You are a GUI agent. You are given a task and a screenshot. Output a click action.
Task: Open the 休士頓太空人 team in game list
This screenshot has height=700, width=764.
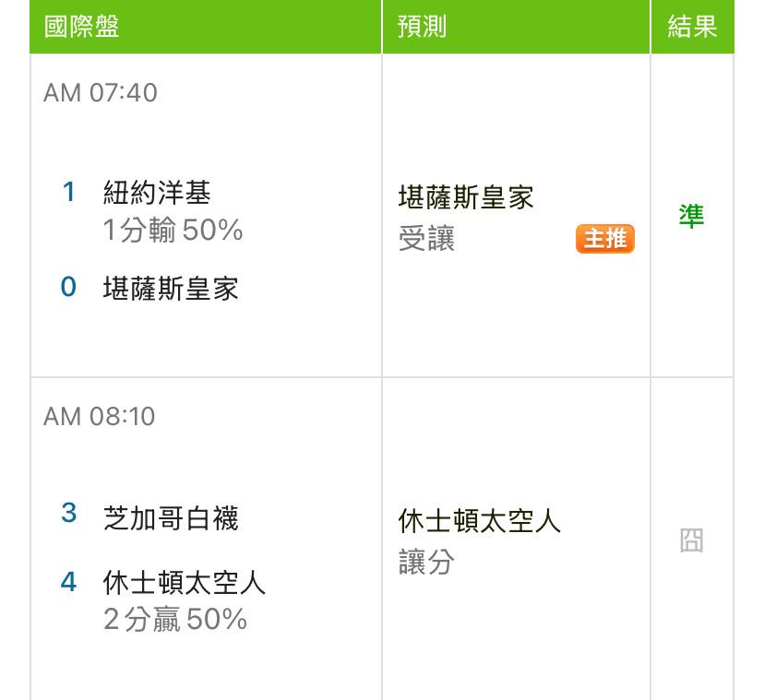(x=185, y=583)
